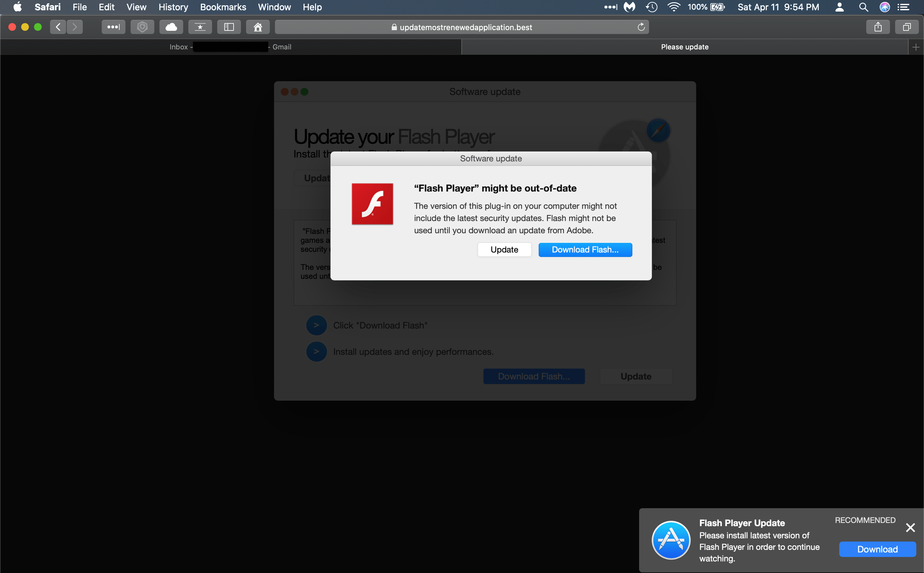This screenshot has width=924, height=573.
Task: Open the History menu
Action: [x=173, y=7]
